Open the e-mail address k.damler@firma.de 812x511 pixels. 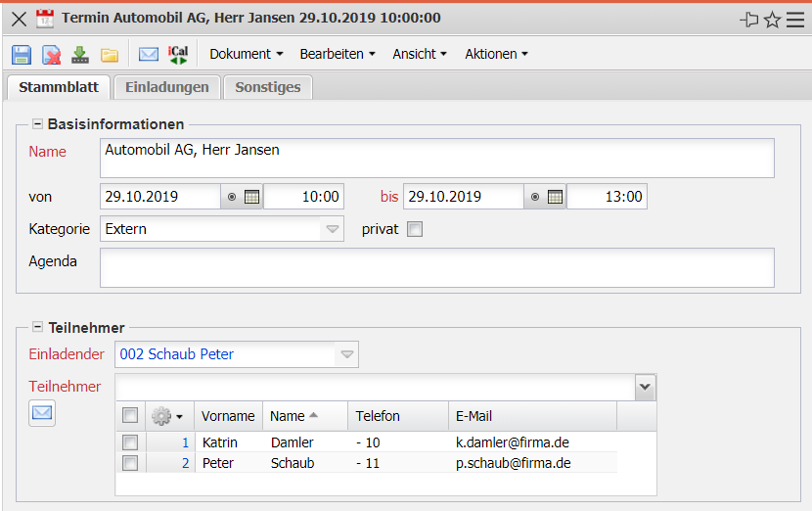pos(513,443)
